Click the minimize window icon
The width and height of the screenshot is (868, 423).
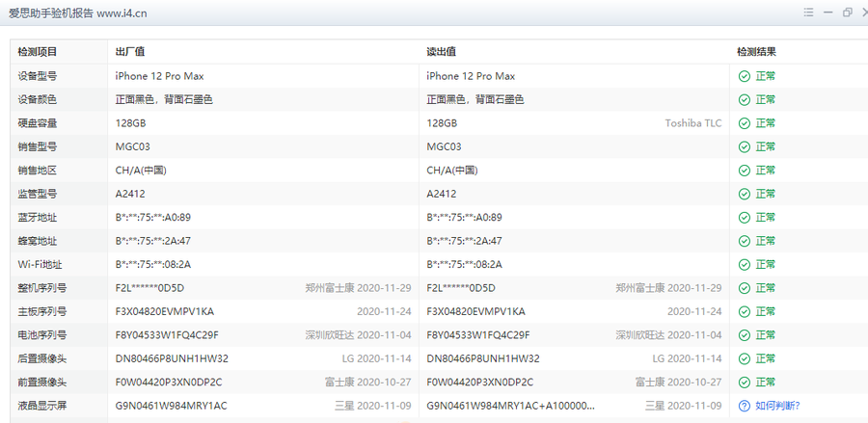[828, 13]
